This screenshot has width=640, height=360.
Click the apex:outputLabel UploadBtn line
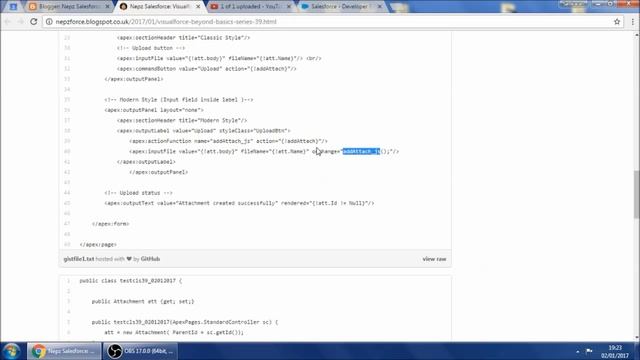[204, 131]
